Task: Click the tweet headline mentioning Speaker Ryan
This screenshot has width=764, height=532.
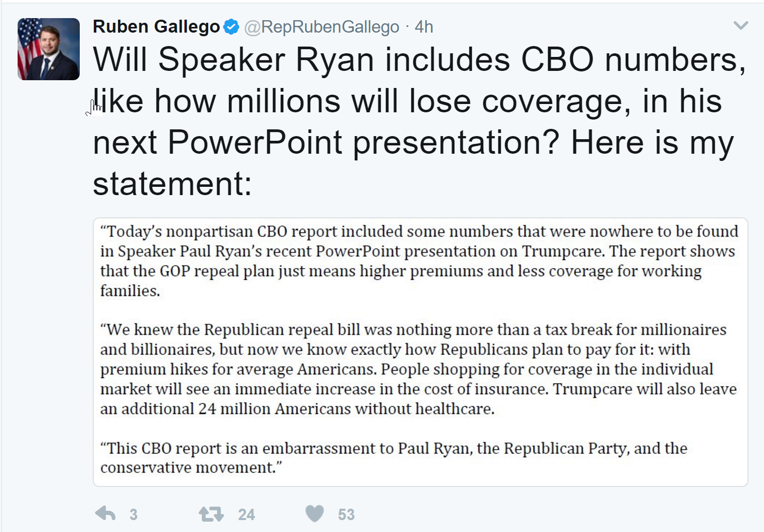Action: [x=419, y=60]
